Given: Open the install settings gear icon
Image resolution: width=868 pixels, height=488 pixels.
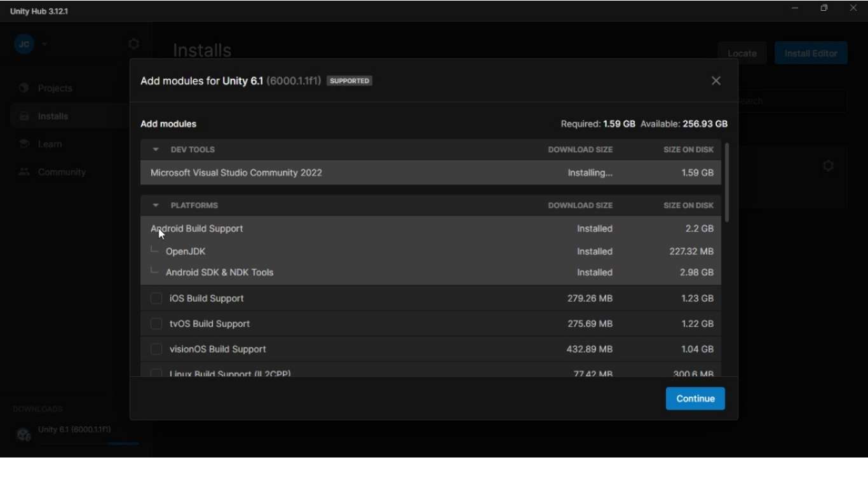Looking at the screenshot, I should pos(828,166).
